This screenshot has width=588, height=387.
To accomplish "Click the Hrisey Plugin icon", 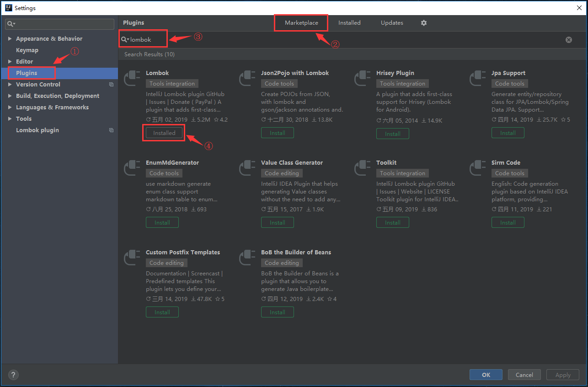I will tap(363, 78).
